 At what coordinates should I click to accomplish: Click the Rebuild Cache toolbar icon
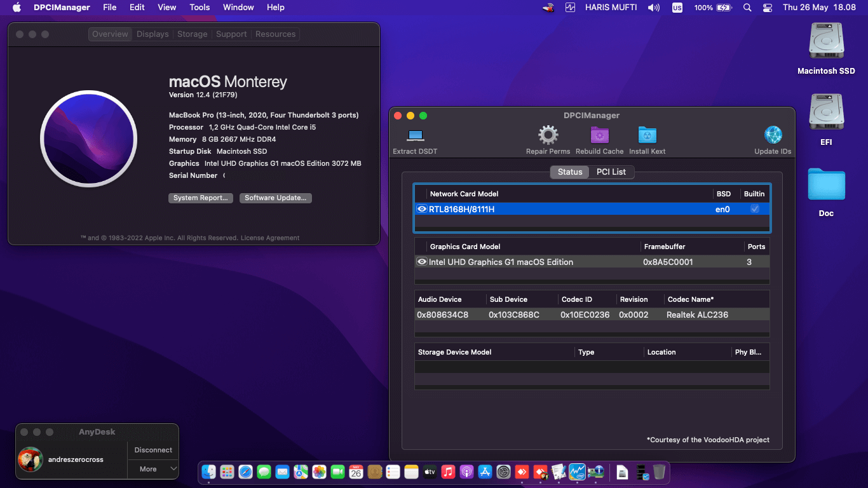click(600, 135)
